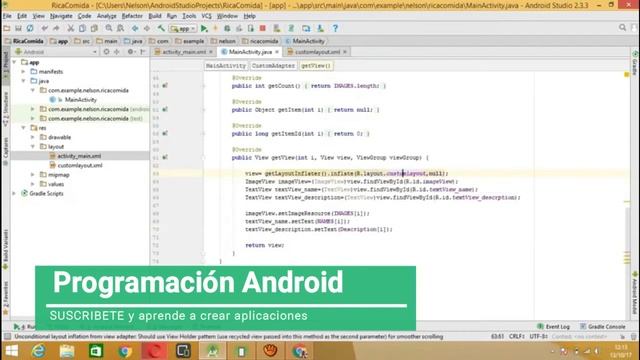Open Internet Explorer from taskbar
The height and width of the screenshot is (360, 640).
(x=39, y=351)
